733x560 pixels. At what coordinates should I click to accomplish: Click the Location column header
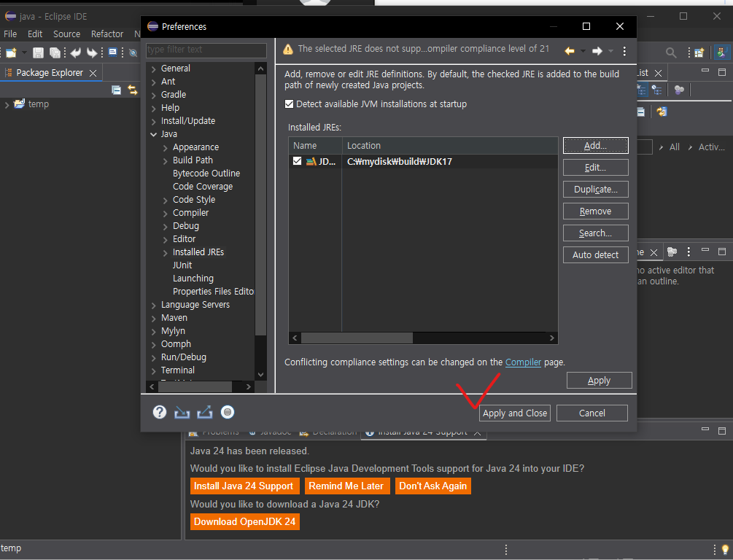pos(450,146)
